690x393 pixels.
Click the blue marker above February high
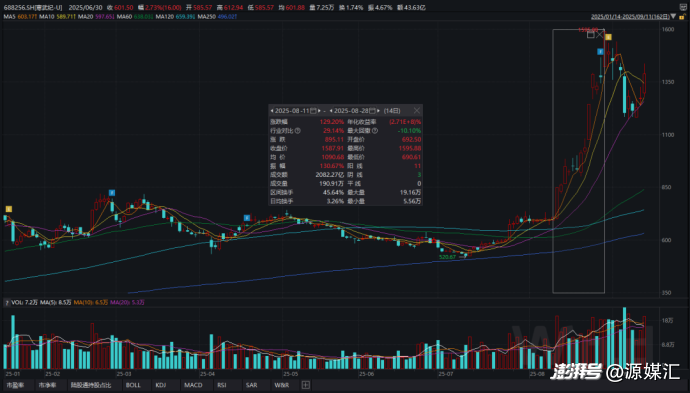pyautogui.click(x=112, y=193)
